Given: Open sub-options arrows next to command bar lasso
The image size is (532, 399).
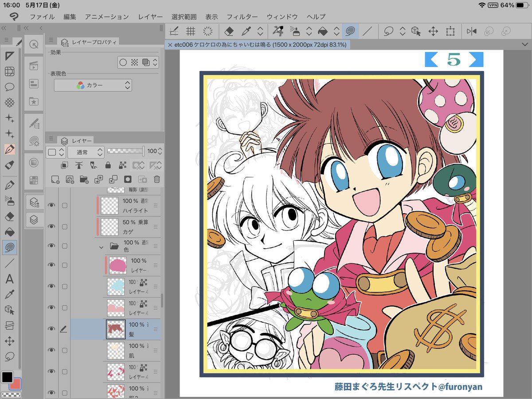Looking at the screenshot, I should 403,31.
